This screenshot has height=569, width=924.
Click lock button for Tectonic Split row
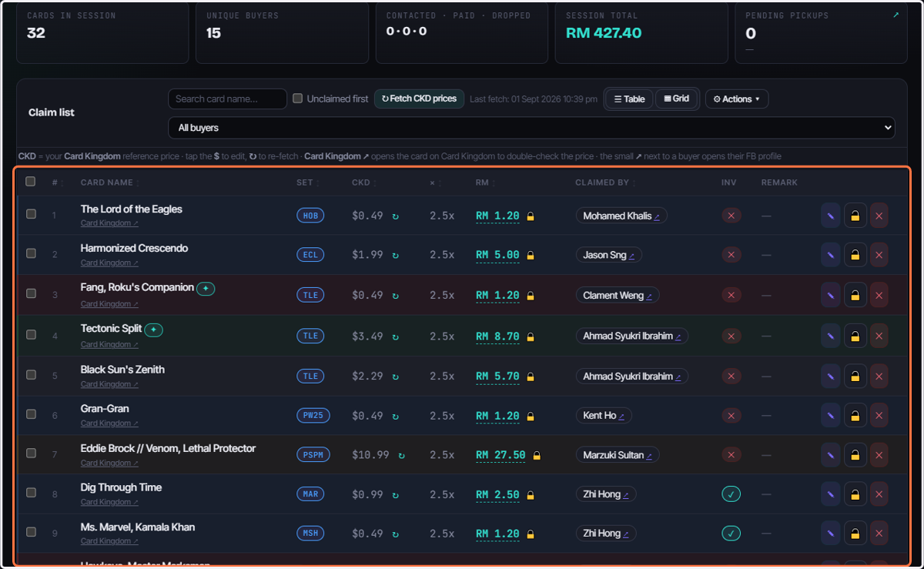855,336
